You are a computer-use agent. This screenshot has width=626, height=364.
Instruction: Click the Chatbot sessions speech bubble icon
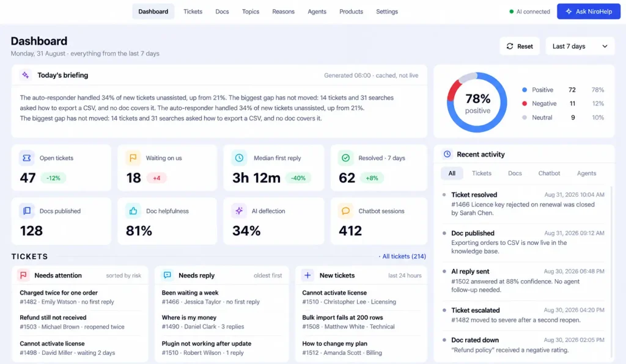tap(346, 211)
